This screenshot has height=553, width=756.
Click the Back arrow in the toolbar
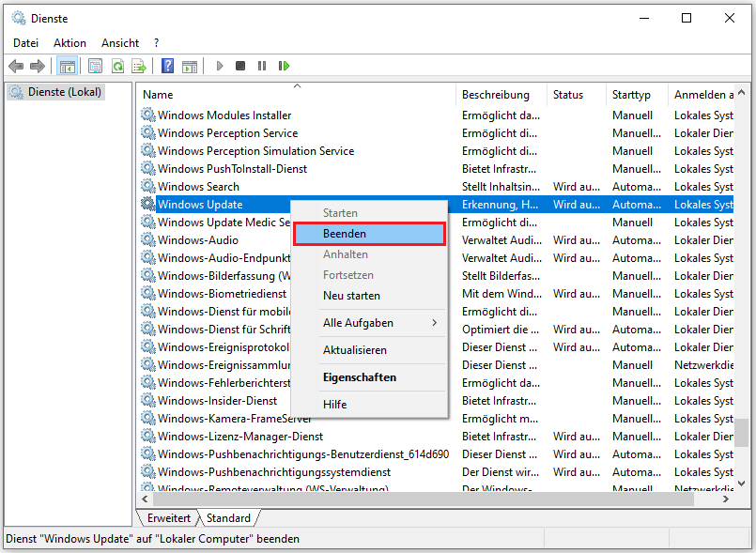[x=16, y=66]
